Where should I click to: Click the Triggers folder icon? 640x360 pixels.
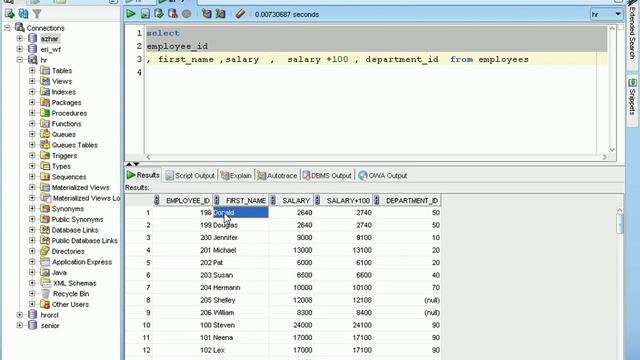(x=45, y=156)
